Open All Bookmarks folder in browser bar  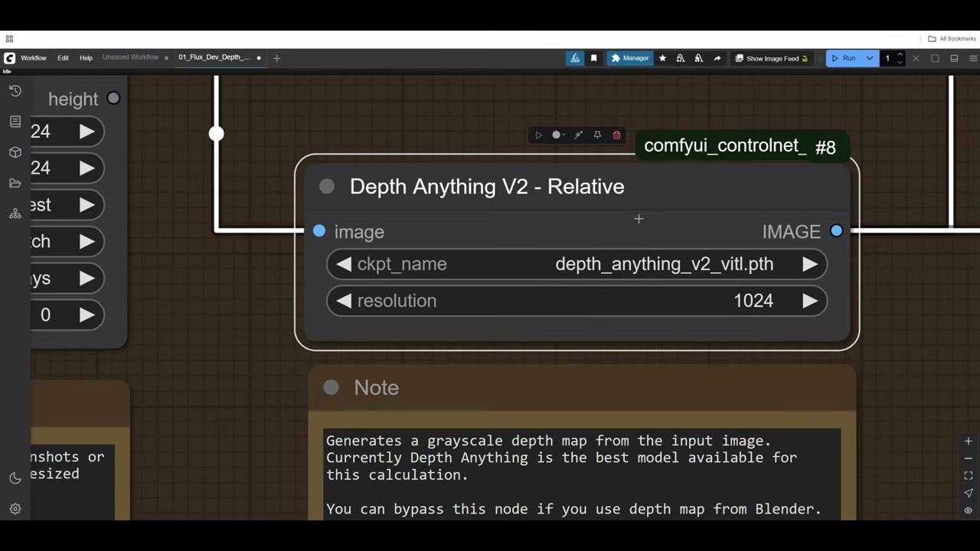pyautogui.click(x=952, y=38)
